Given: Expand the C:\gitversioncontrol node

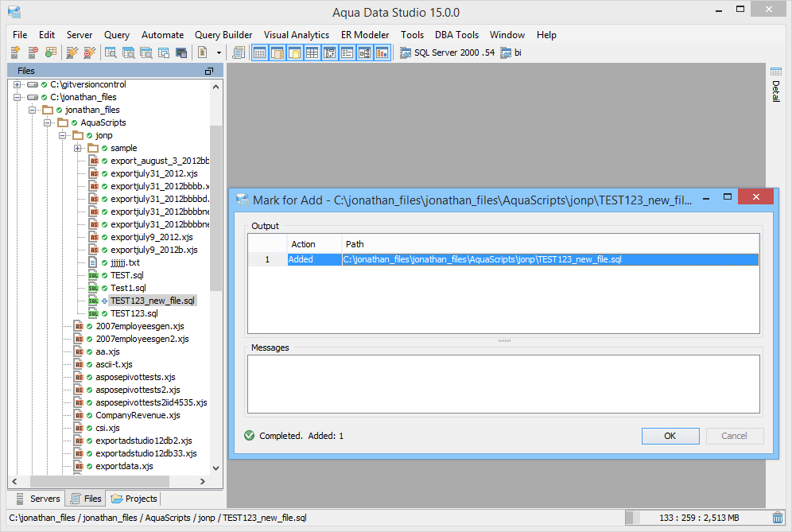Looking at the screenshot, I should [x=17, y=84].
